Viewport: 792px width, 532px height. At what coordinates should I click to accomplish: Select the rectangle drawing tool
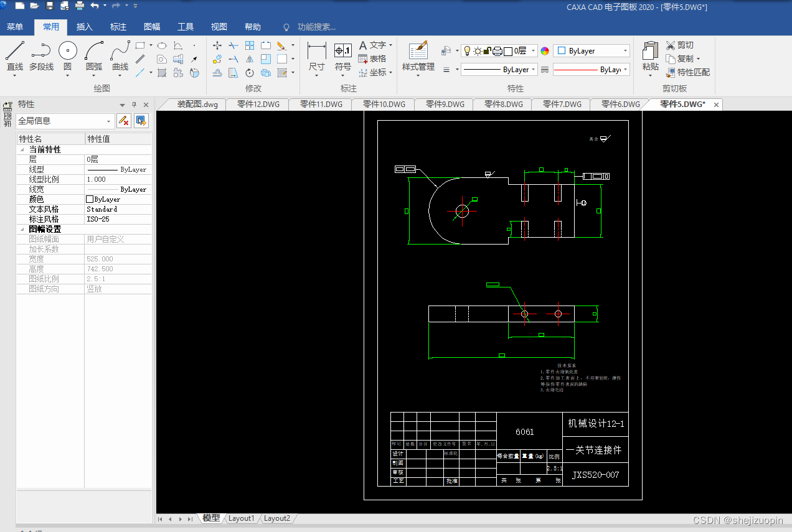[140, 45]
